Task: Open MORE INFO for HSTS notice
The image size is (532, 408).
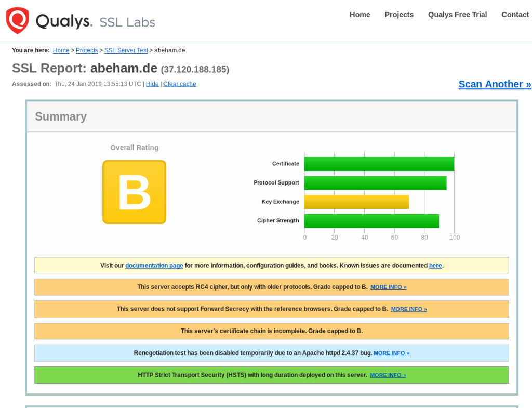Action: [388, 375]
